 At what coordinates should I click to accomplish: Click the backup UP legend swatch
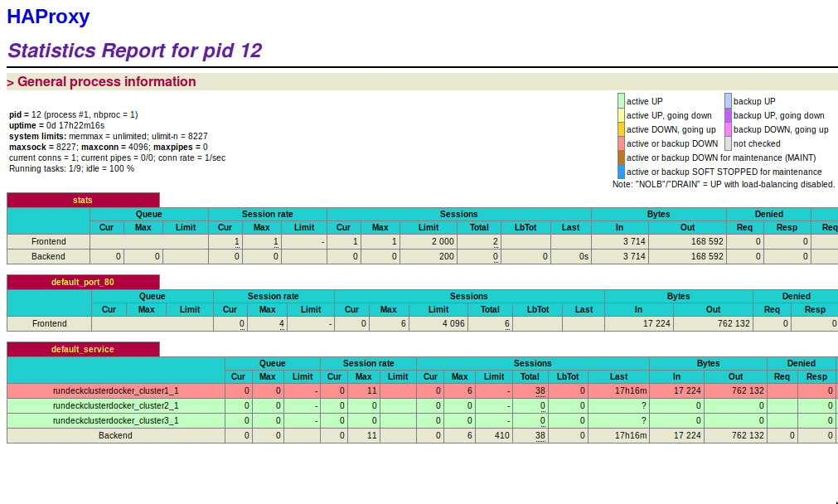coord(728,101)
